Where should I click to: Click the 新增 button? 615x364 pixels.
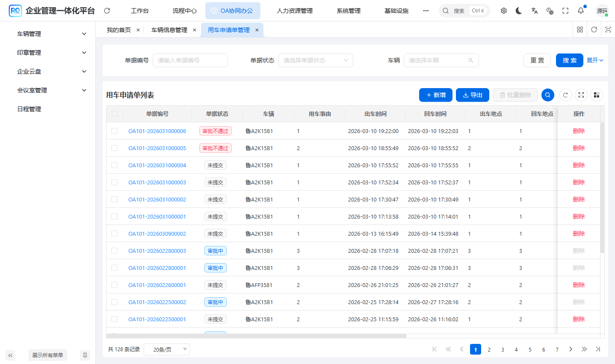click(435, 95)
